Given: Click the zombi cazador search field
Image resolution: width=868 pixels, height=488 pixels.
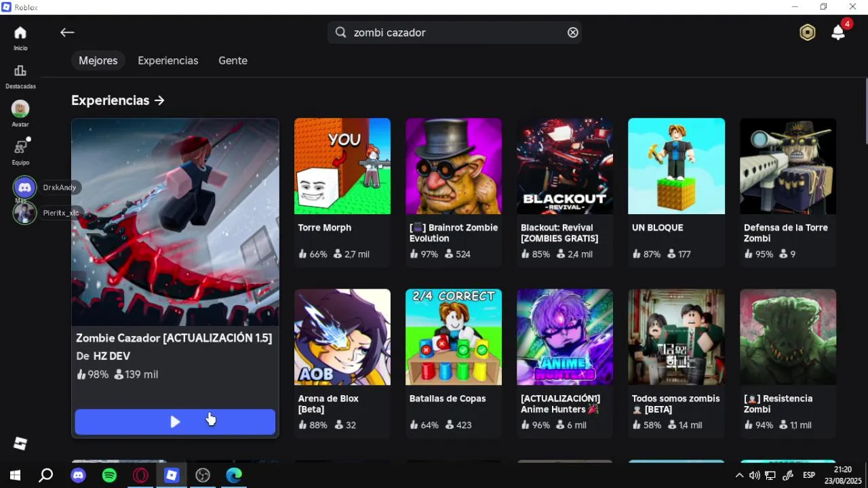Looking at the screenshot, I should click(x=454, y=33).
